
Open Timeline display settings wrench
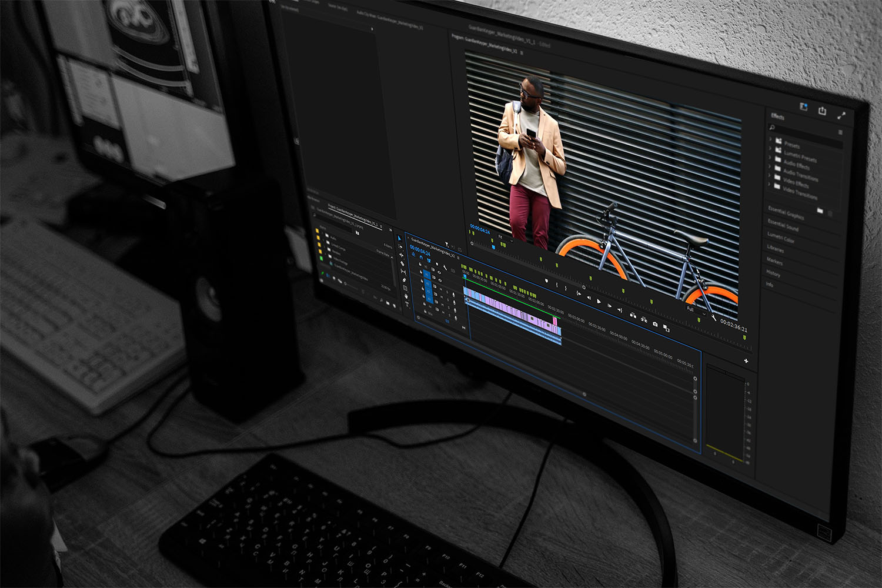[445, 268]
